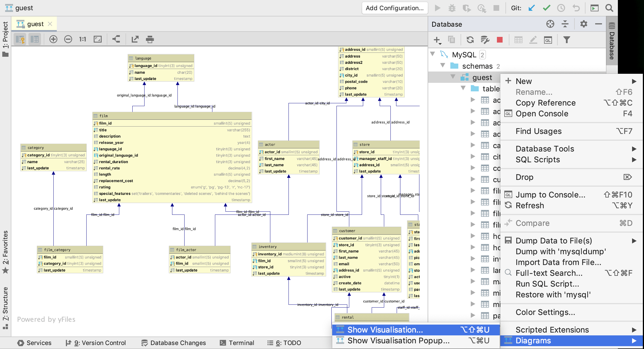Click the Rename... option in context menu

[534, 92]
